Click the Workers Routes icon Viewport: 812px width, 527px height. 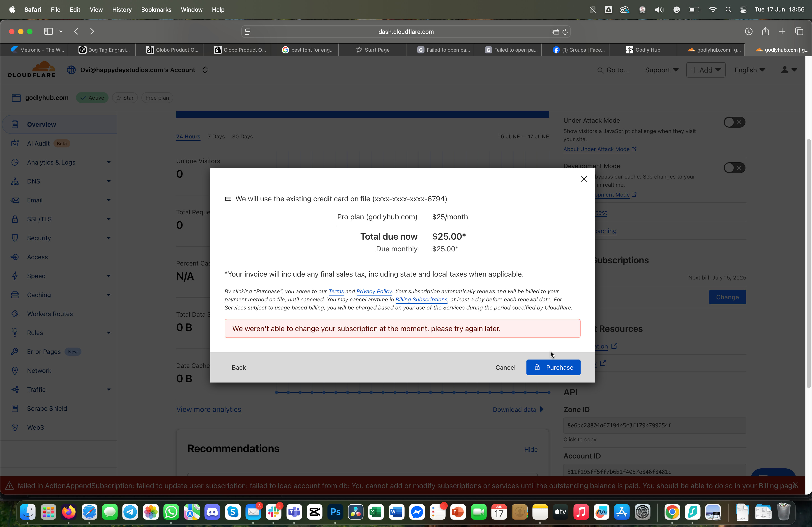tap(15, 314)
